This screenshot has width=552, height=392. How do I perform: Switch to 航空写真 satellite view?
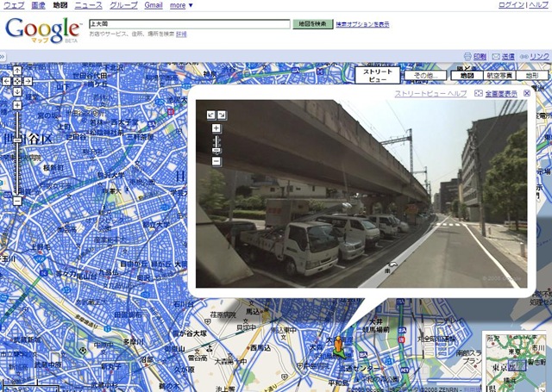point(499,75)
